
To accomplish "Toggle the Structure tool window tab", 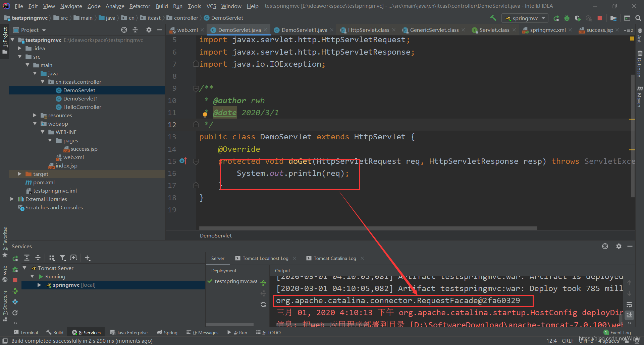I will (x=5, y=306).
